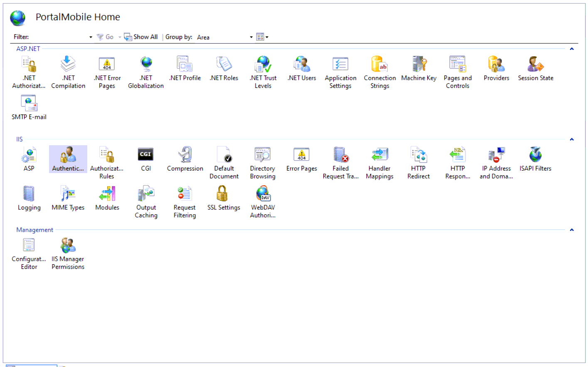
Task: Open Failed Request Tracing Rules
Action: click(340, 163)
